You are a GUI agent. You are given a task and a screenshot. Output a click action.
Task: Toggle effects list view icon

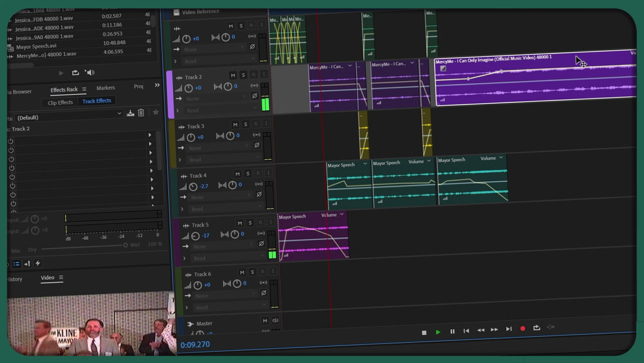point(16,264)
